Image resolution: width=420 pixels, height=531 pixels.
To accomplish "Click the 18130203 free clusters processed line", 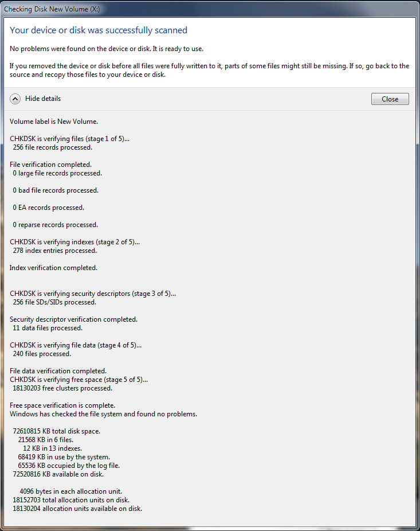I will pyautogui.click(x=62, y=388).
